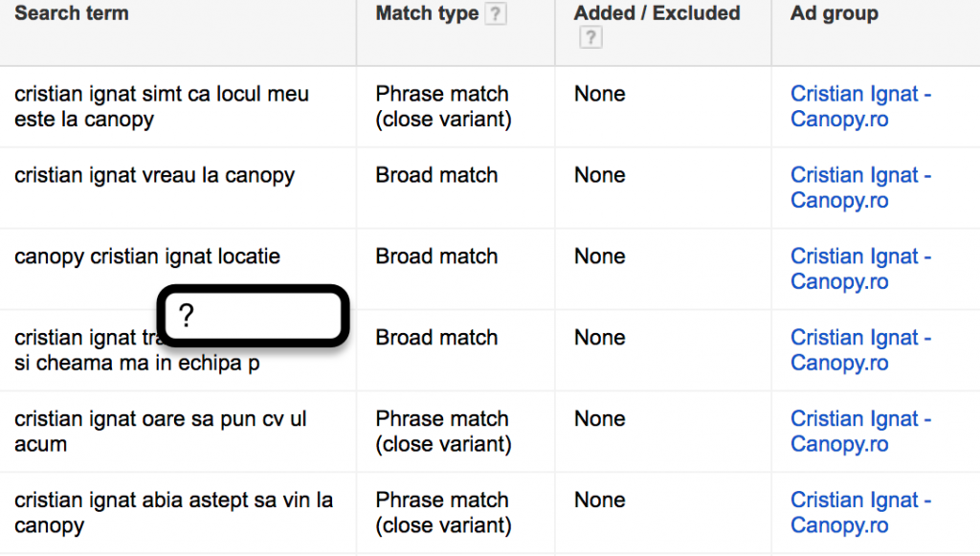Screen dimensions: 980x556
Task: Open ad group link in 'oare sa pun cv' row
Action: [860, 432]
